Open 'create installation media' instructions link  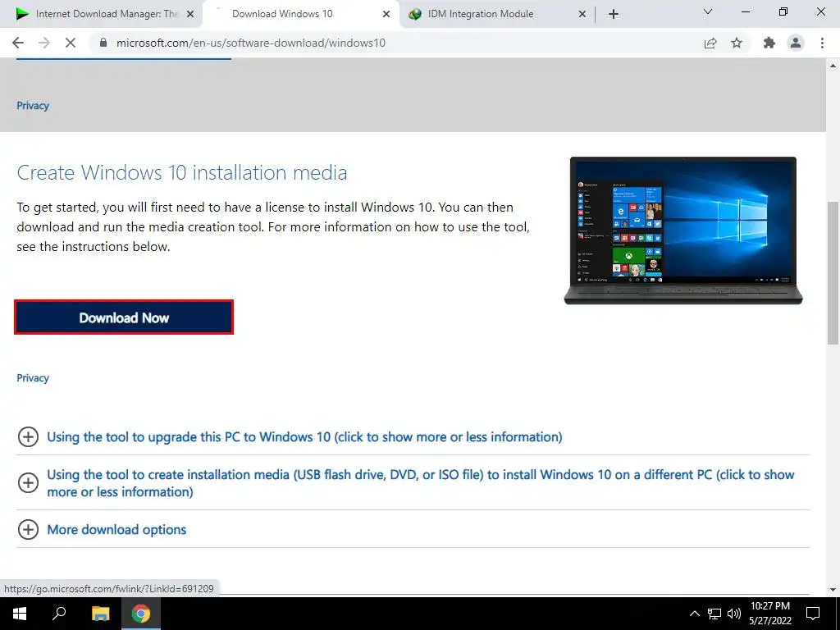(421, 482)
